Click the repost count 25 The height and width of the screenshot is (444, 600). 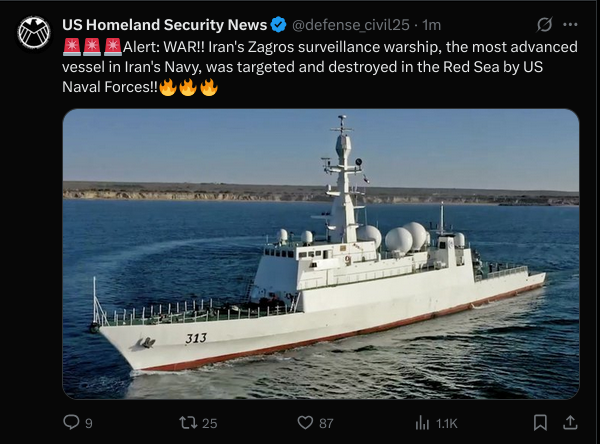click(209, 423)
